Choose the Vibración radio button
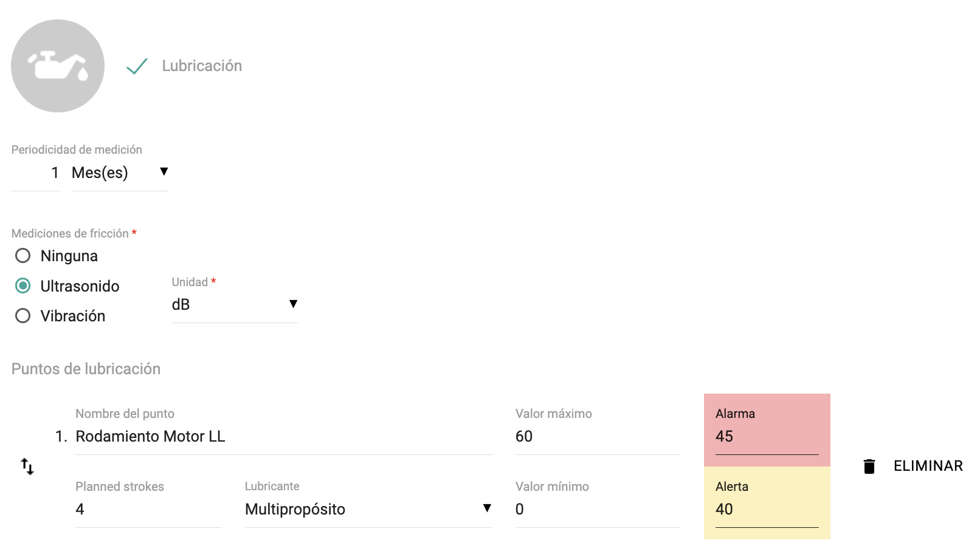Image resolution: width=980 pixels, height=554 pixels. [23, 316]
